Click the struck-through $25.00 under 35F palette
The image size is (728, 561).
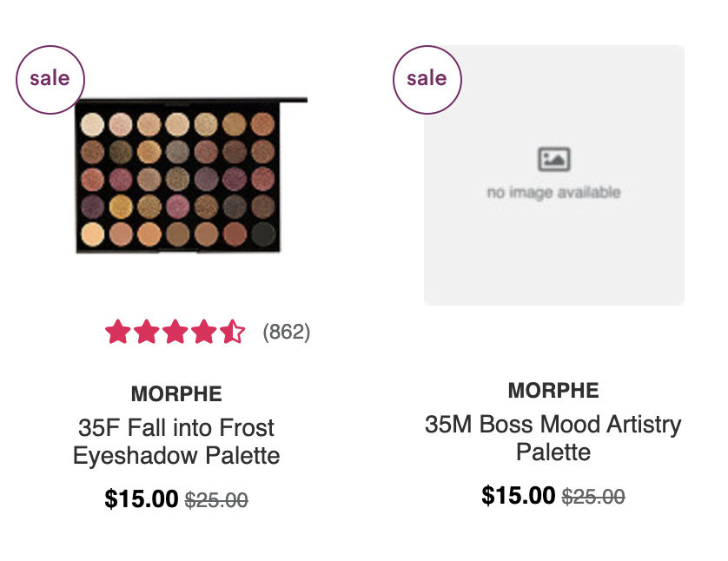[216, 500]
